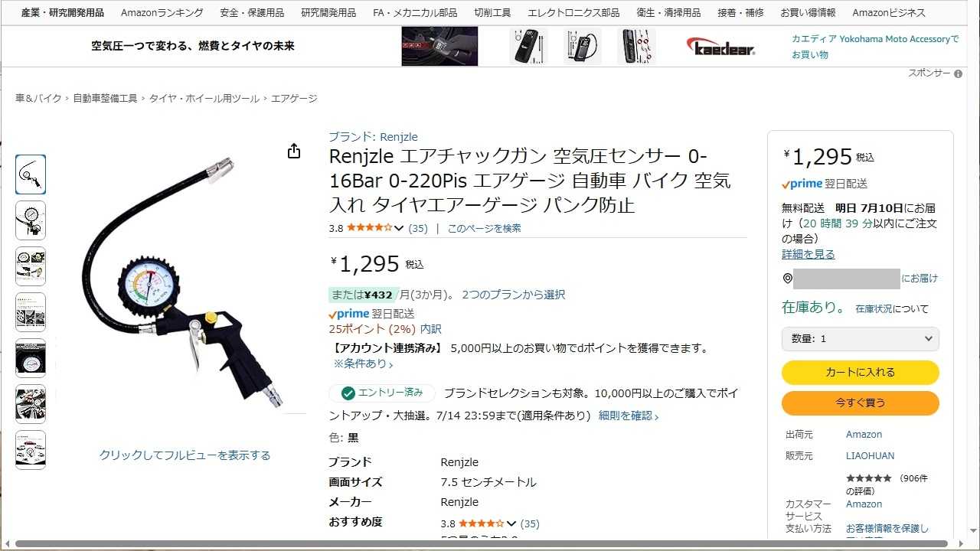Open the 2つのプランから選択 link

tap(513, 295)
